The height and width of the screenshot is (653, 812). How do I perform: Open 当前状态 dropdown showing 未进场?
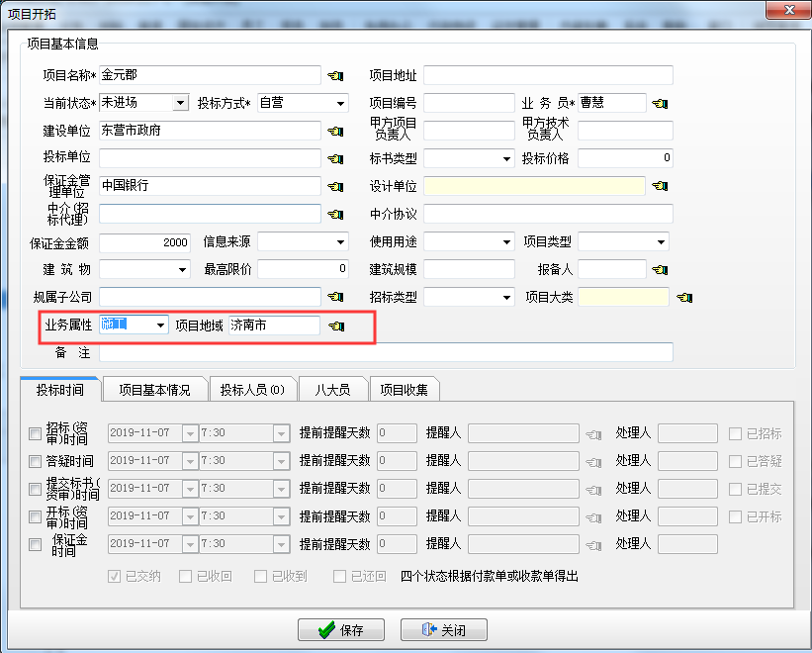pos(180,103)
